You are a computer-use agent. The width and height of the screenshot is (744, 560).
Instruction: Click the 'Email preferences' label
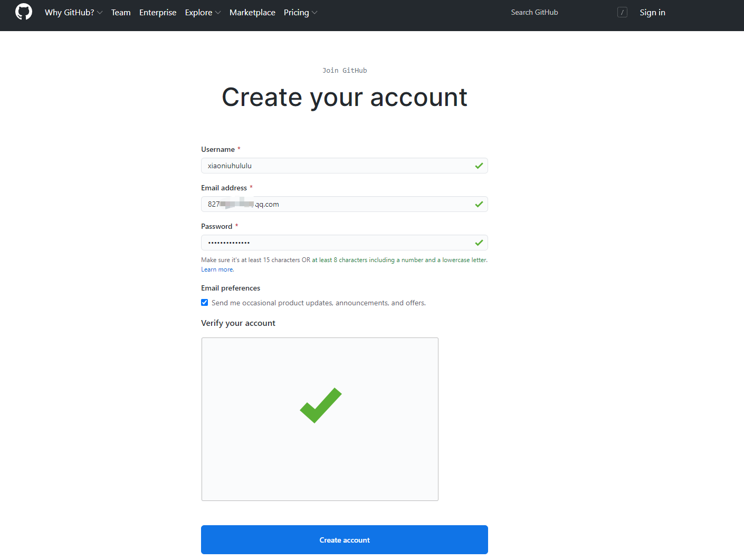pos(231,288)
